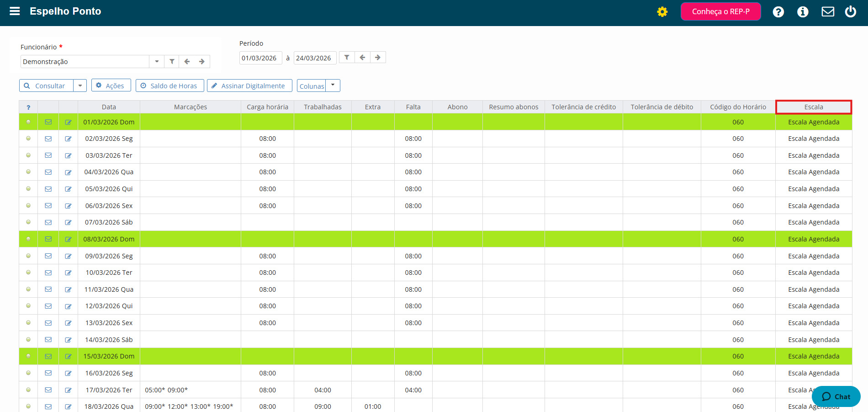Expand the Colunas dropdown arrow
This screenshot has width=868, height=412.
coord(333,86)
